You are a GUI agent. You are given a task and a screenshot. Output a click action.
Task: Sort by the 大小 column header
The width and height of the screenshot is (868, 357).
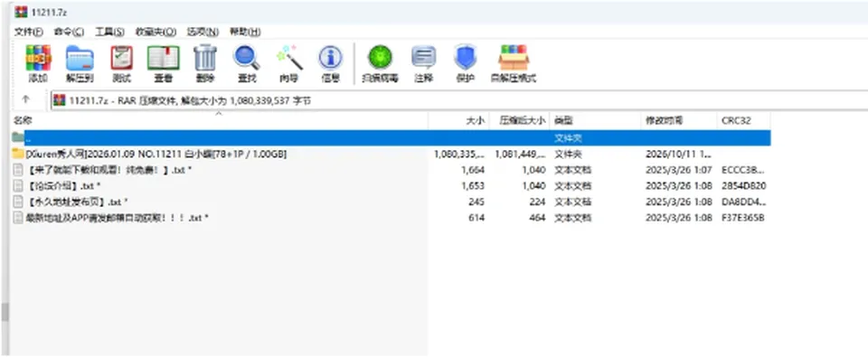click(459, 120)
